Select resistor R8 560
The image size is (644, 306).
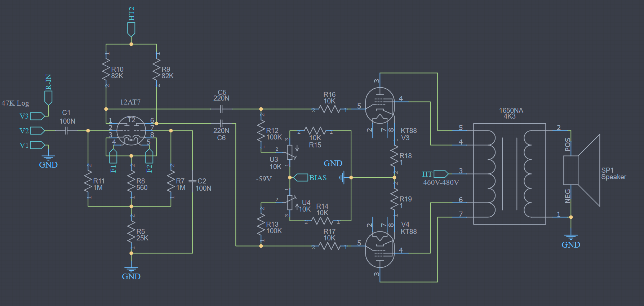(131, 181)
